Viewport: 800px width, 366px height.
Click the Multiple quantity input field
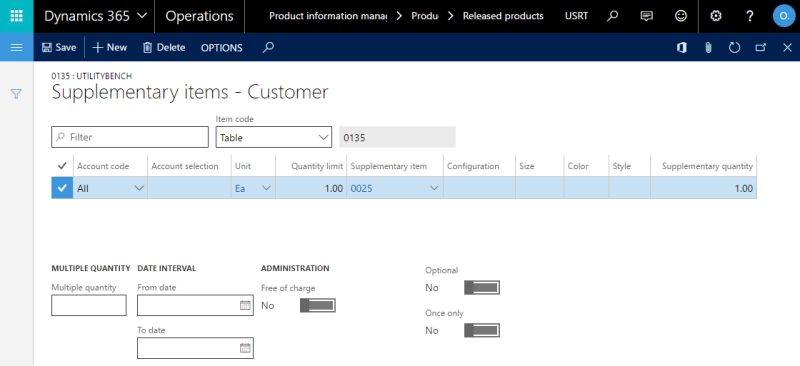[89, 305]
